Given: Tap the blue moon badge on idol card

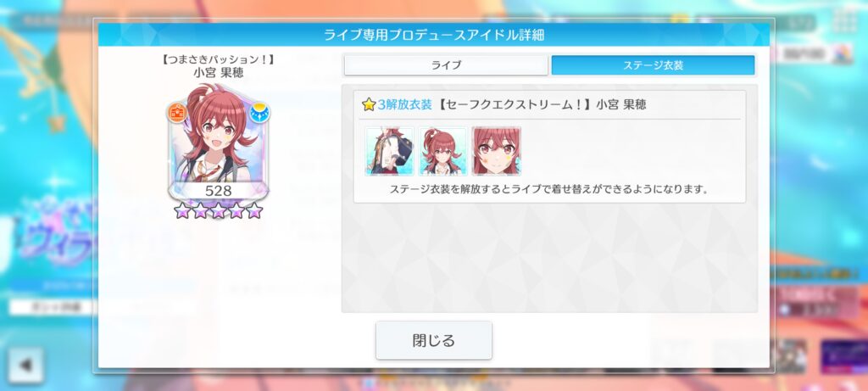Looking at the screenshot, I should (259, 113).
